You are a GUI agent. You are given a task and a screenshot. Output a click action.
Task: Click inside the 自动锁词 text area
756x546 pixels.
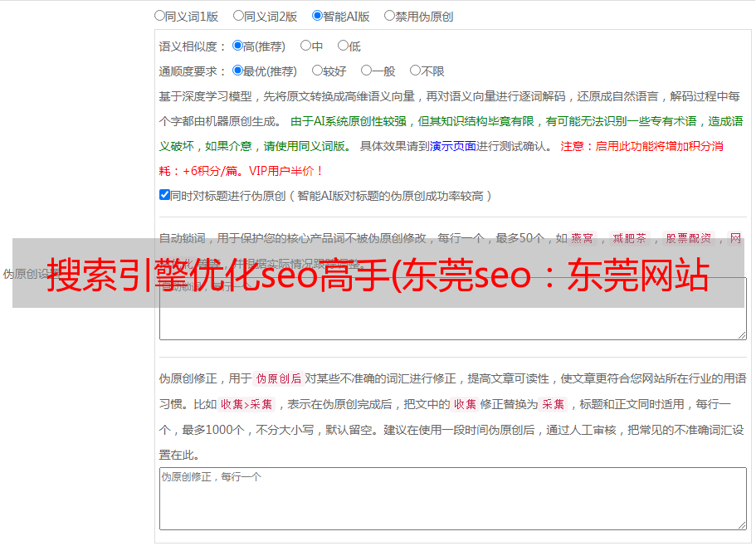click(x=453, y=309)
